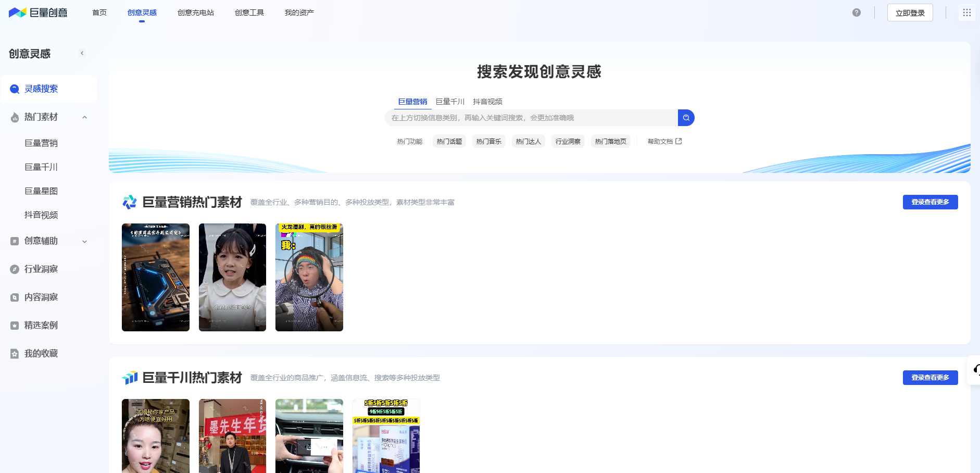Switch to the 巨量千川 search tab

[450, 102]
